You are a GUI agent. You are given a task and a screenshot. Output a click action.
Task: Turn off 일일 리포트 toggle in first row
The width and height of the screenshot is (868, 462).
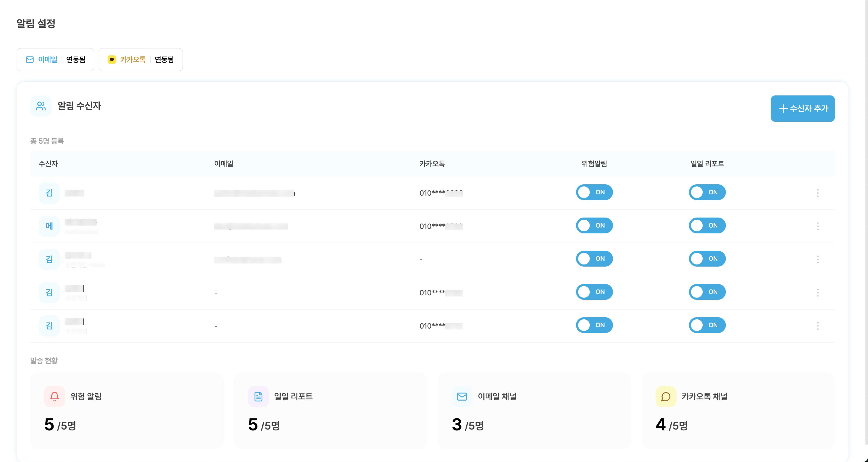click(x=707, y=192)
